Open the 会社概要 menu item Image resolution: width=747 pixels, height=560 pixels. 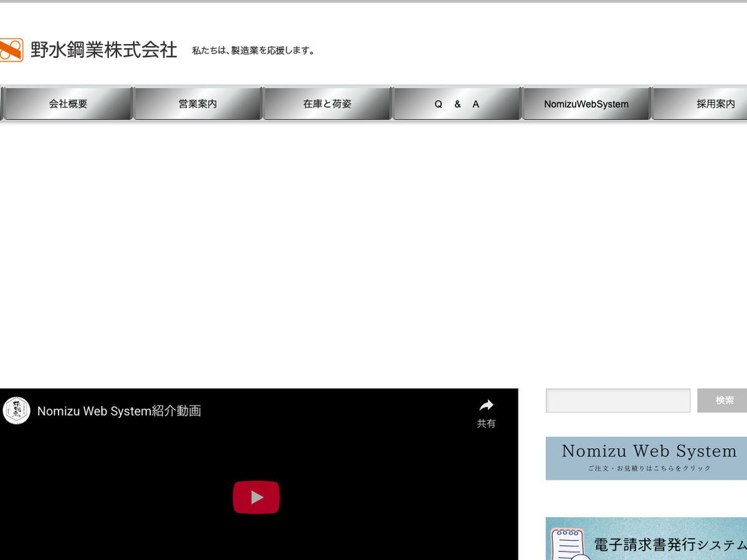coord(68,104)
